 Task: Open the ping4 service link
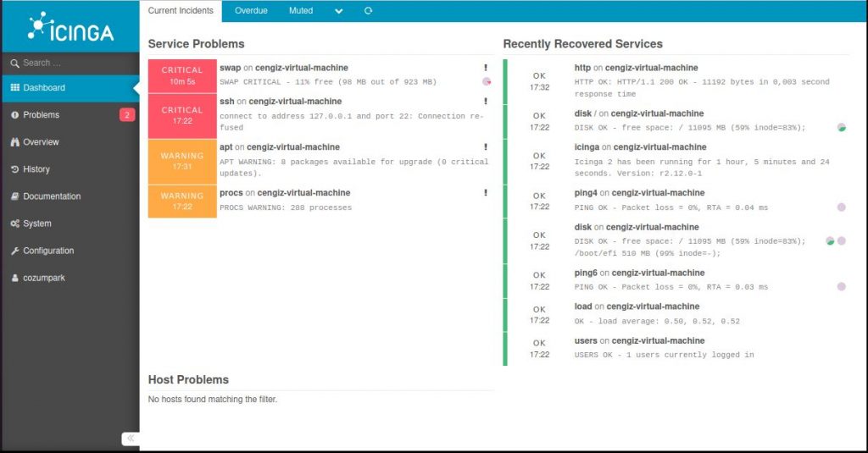pyautogui.click(x=586, y=192)
